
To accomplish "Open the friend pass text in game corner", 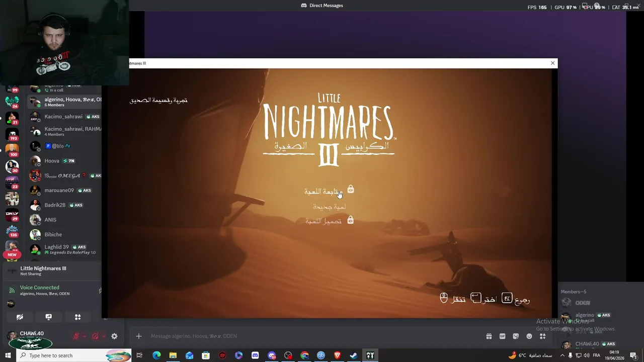I will [158, 101].
